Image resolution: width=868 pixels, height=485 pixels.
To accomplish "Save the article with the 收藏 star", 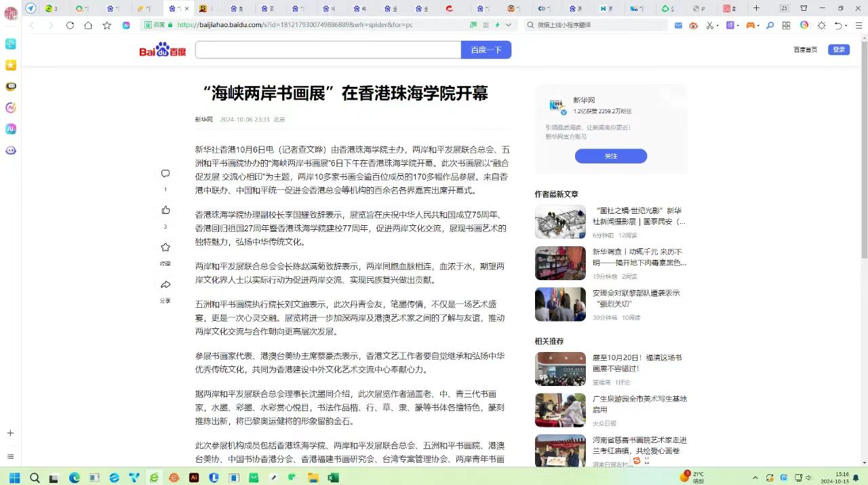I will 165,248.
